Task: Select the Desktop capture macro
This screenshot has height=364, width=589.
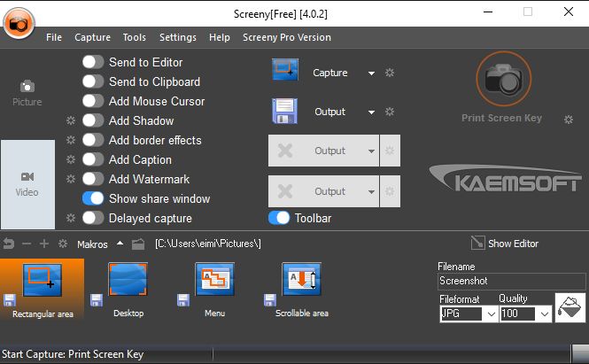Action: pos(128,290)
